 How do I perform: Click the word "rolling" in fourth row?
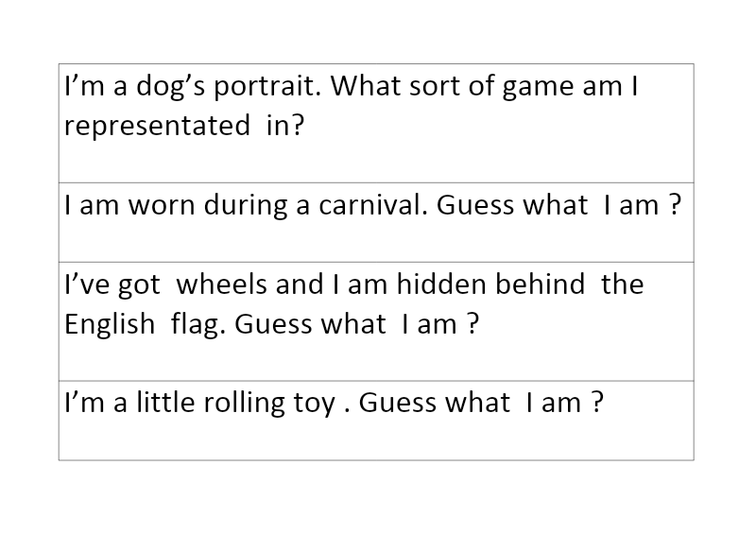[x=244, y=404]
